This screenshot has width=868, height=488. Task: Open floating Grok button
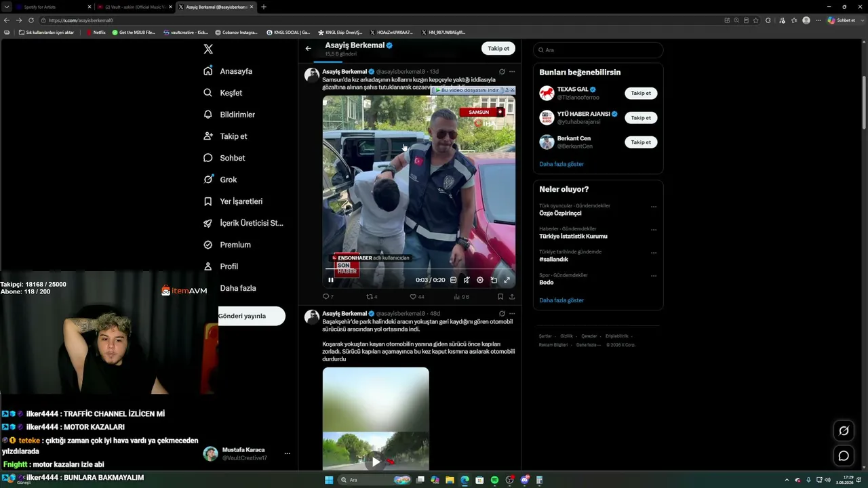point(844,430)
